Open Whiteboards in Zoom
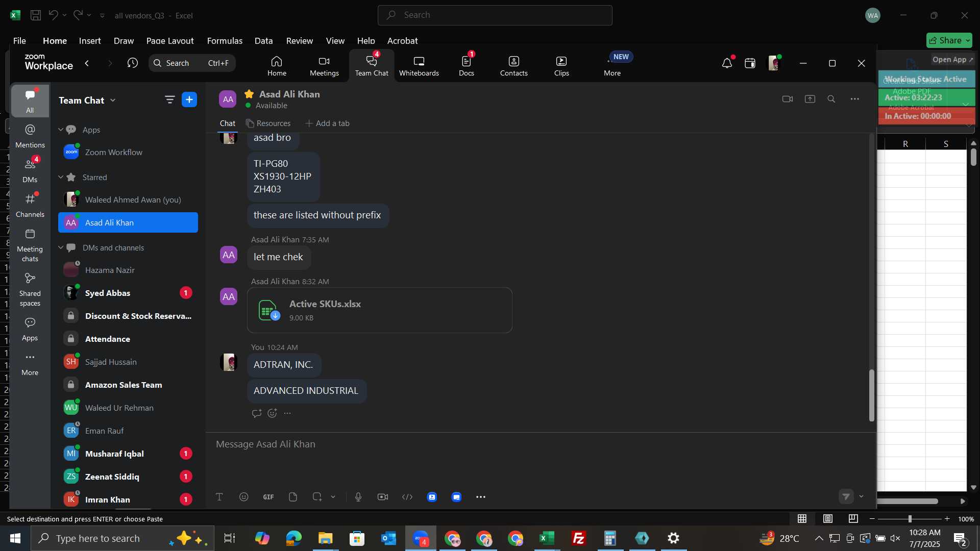 click(419, 66)
